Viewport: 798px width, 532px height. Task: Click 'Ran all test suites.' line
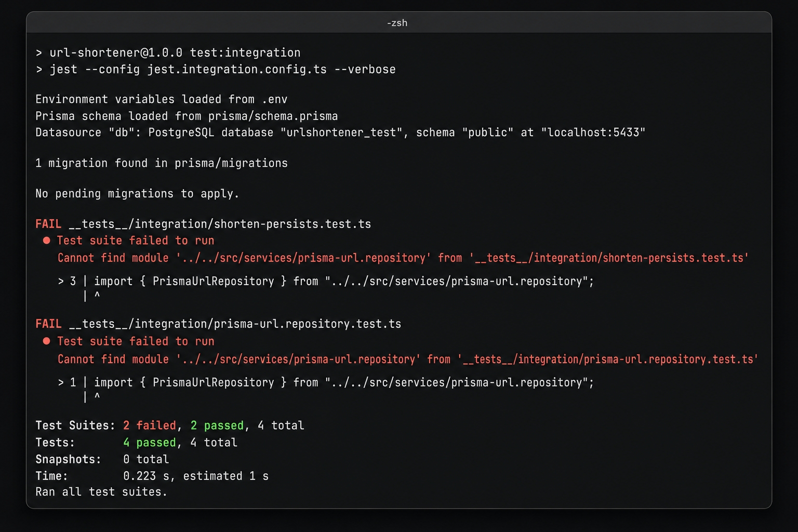pos(101,492)
